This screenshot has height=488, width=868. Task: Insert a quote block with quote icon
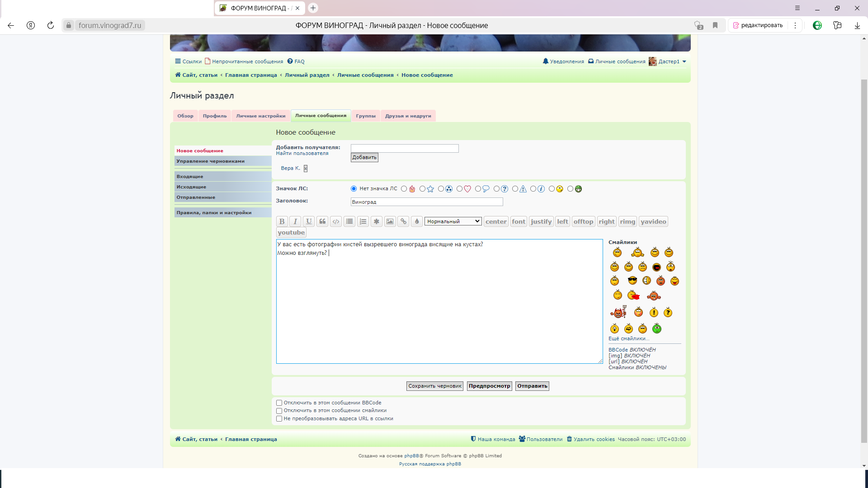click(x=322, y=221)
